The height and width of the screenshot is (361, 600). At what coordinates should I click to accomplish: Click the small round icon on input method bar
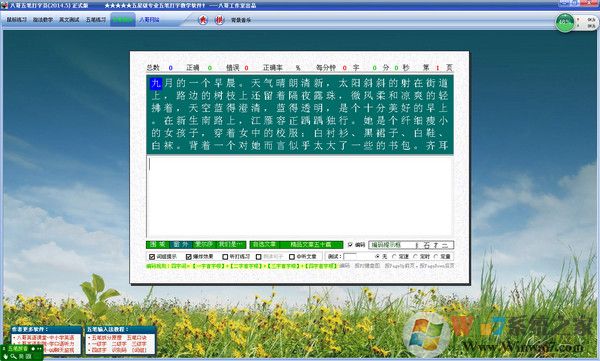point(33,349)
